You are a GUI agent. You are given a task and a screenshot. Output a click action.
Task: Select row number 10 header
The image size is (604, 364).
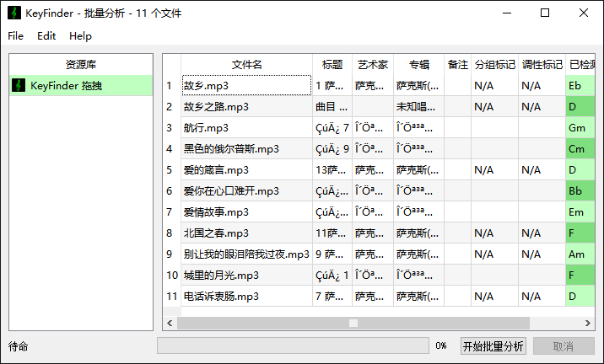[x=170, y=276]
